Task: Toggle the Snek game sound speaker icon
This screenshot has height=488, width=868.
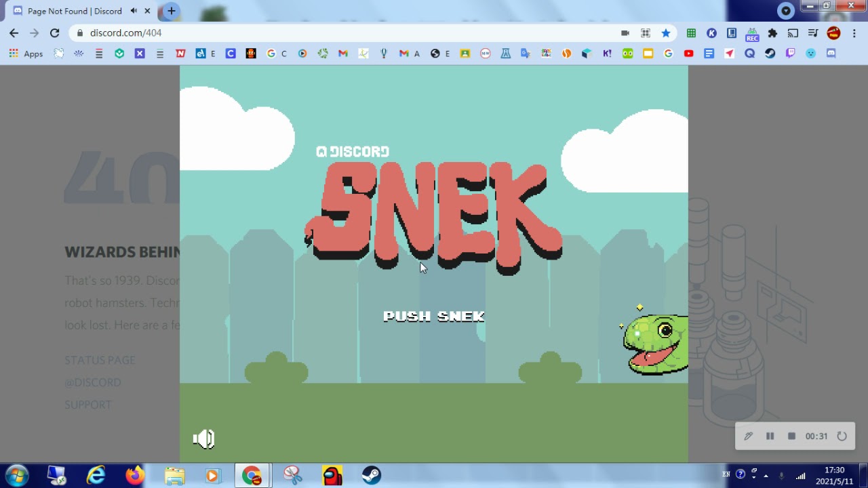Action: pyautogui.click(x=203, y=439)
